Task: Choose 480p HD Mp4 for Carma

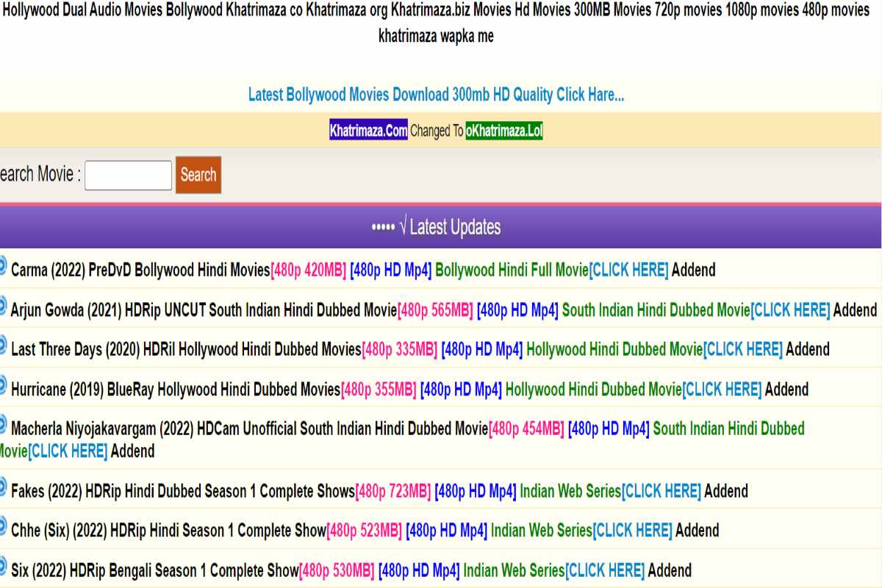Action: 391,270
